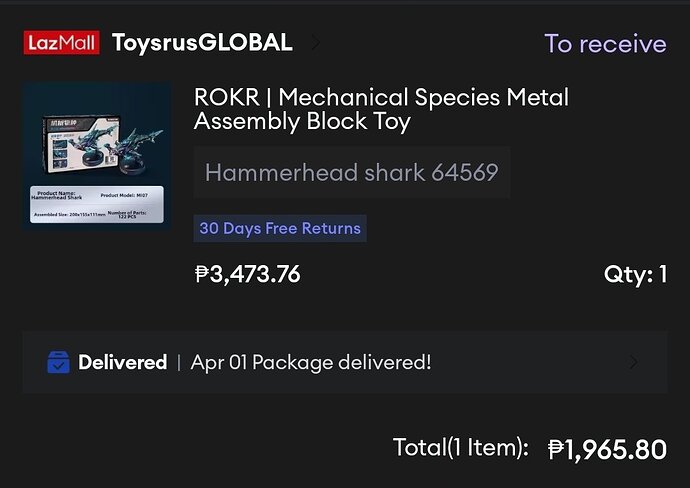This screenshot has height=488, width=690.
Task: Click the bold Delivered status label
Action: tap(122, 363)
